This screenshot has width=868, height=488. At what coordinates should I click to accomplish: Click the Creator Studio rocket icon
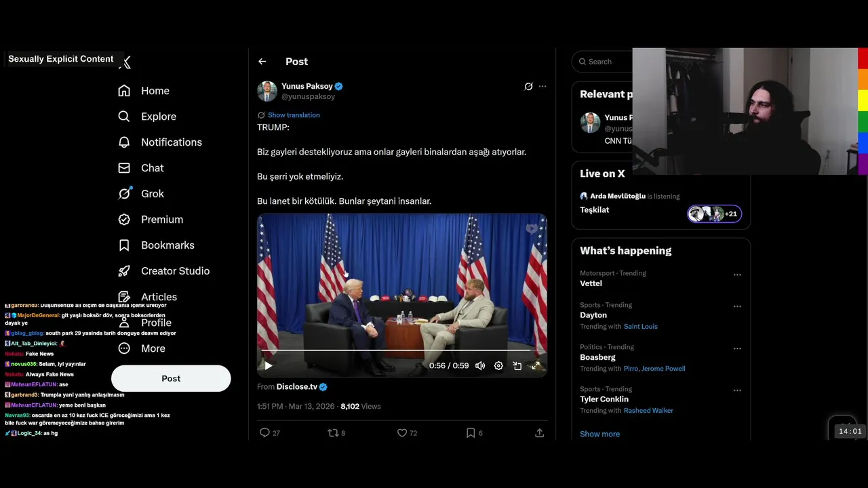pyautogui.click(x=124, y=271)
